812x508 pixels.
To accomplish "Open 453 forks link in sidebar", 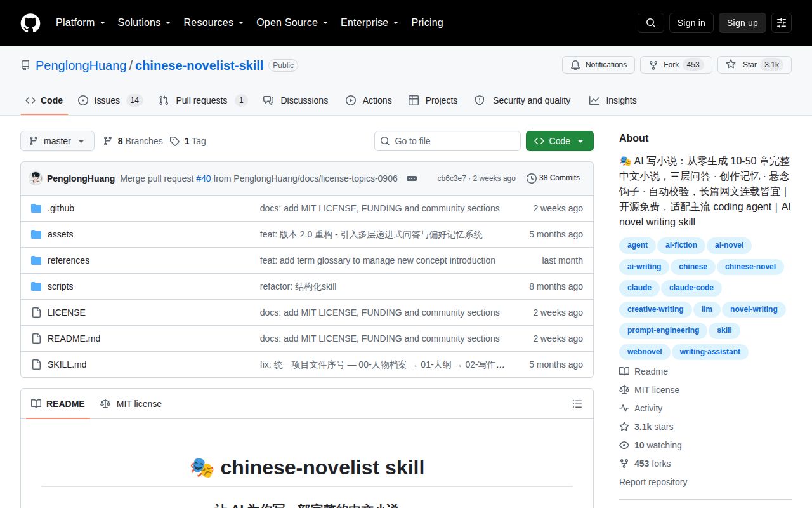I will (645, 464).
